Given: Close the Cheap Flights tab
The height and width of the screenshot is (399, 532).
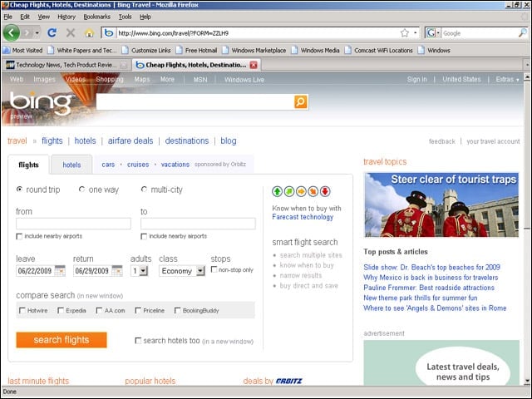Looking at the screenshot, I should point(254,65).
